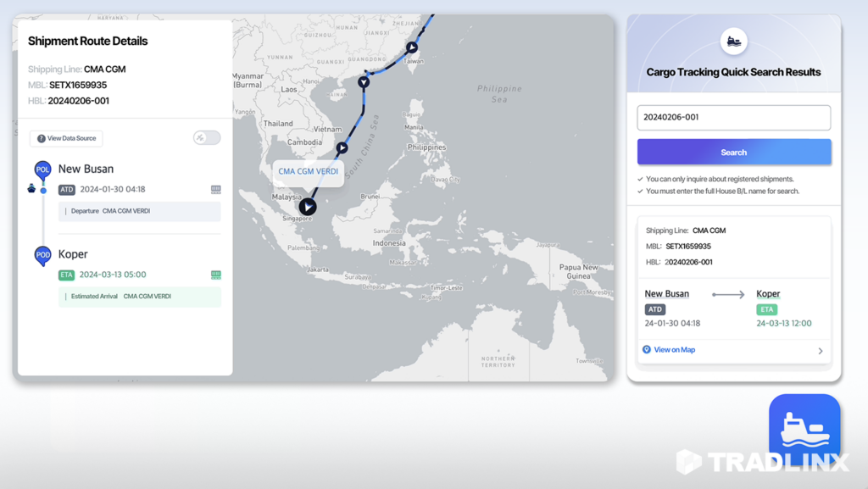Select the Departure CMA CGM VERDI entry
The width and height of the screenshot is (868, 489).
(x=140, y=211)
